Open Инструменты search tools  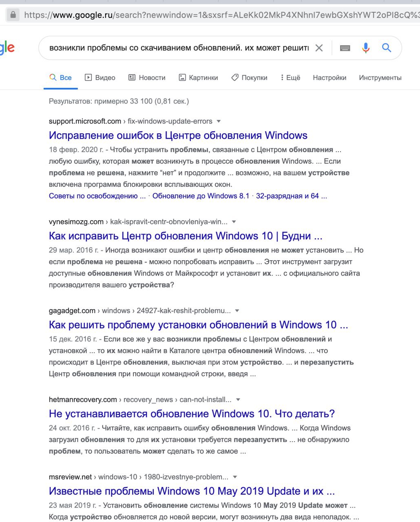coord(380,77)
